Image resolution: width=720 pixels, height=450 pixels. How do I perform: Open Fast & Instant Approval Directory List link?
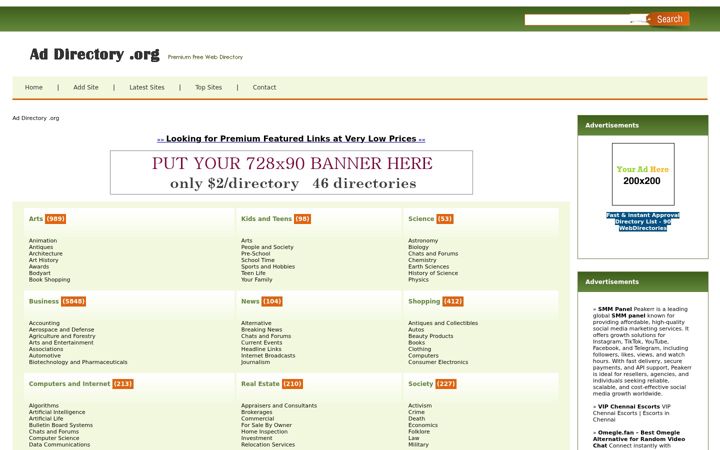point(643,221)
